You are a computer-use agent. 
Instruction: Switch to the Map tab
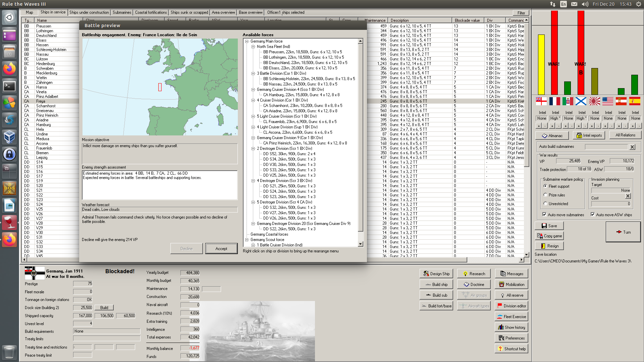click(x=30, y=12)
